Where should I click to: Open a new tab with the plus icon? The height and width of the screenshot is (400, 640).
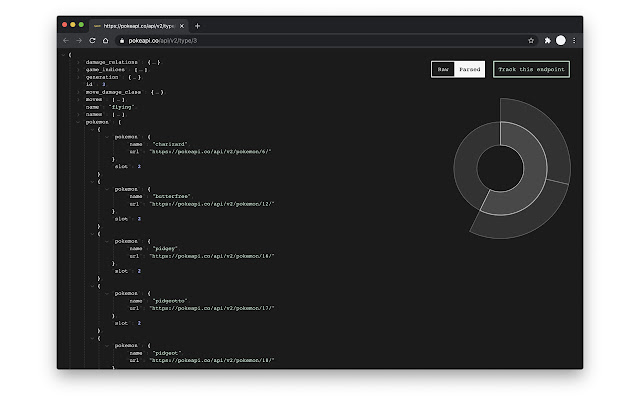[x=197, y=26]
